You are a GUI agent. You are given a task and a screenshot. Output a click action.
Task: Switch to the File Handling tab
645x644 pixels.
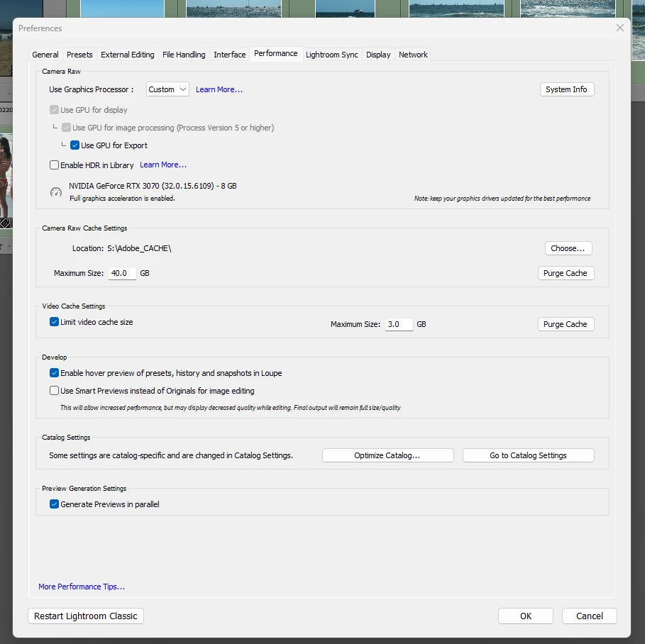pos(184,55)
